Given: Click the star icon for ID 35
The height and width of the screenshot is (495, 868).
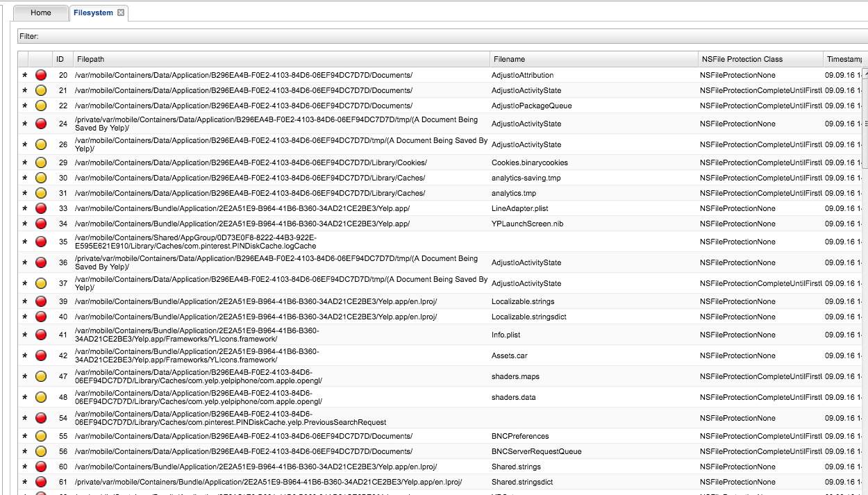Looking at the screenshot, I should tap(25, 242).
